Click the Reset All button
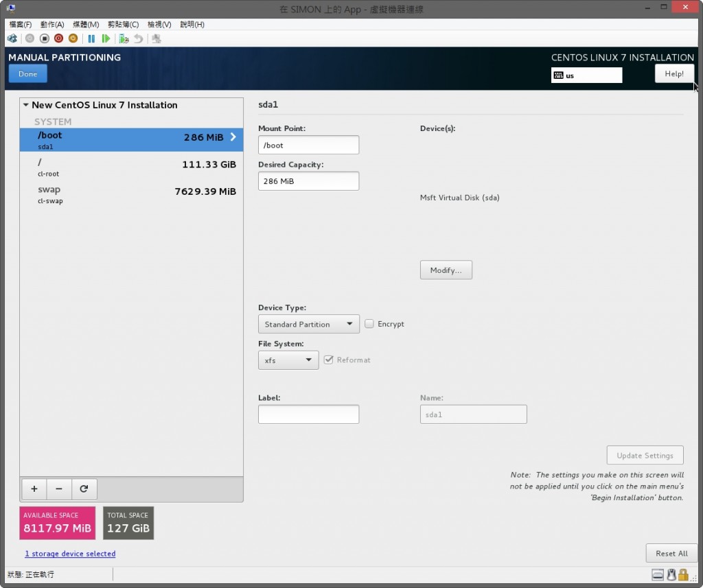The width and height of the screenshot is (703, 588). [x=671, y=554]
